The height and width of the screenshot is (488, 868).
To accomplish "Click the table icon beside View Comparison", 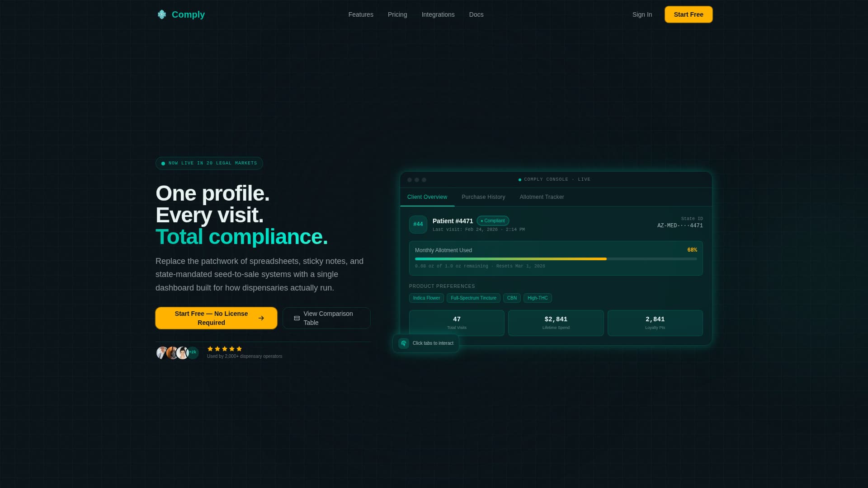I will tap(297, 318).
